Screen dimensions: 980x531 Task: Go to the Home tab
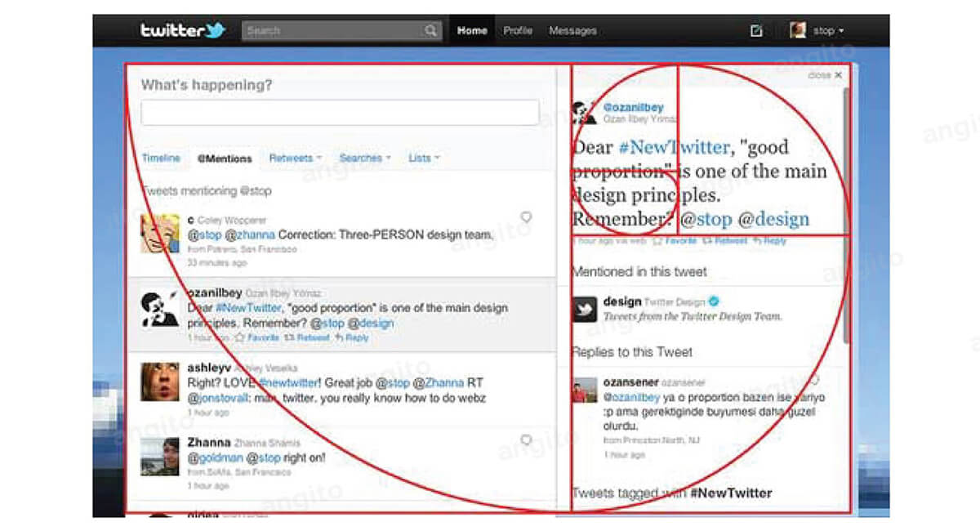point(472,31)
